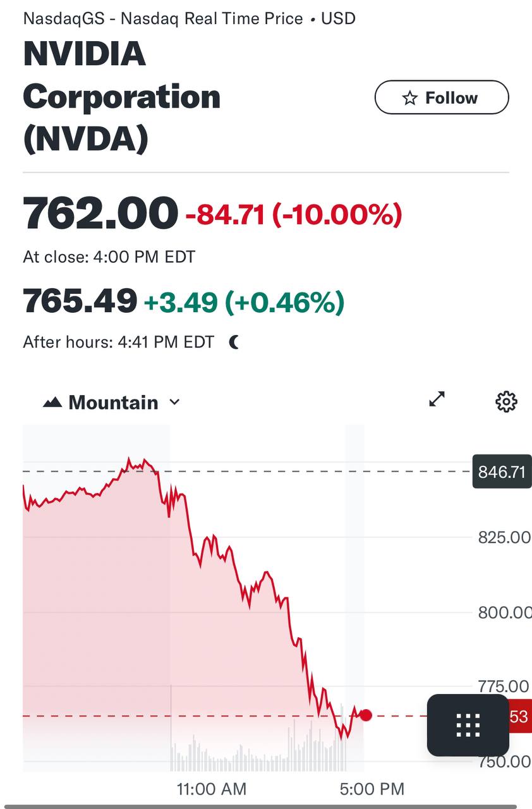Click the 762.00 closing price
This screenshot has height=809, width=532.
(100, 214)
